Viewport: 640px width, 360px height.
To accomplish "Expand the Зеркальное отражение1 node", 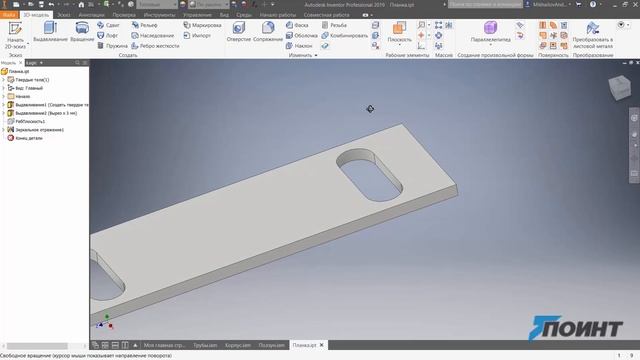I will pyautogui.click(x=4, y=129).
